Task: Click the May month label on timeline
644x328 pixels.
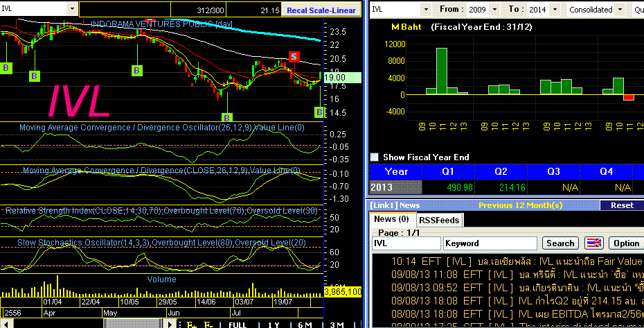Action: click(x=110, y=313)
